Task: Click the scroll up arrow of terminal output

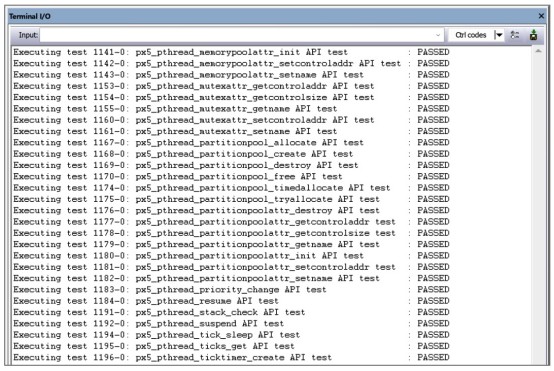Action: pyautogui.click(x=538, y=52)
